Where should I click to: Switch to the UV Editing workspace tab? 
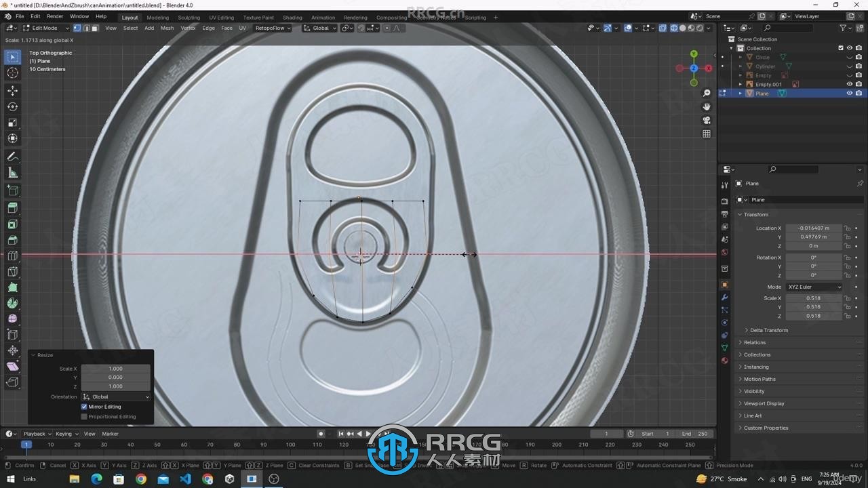[221, 18]
